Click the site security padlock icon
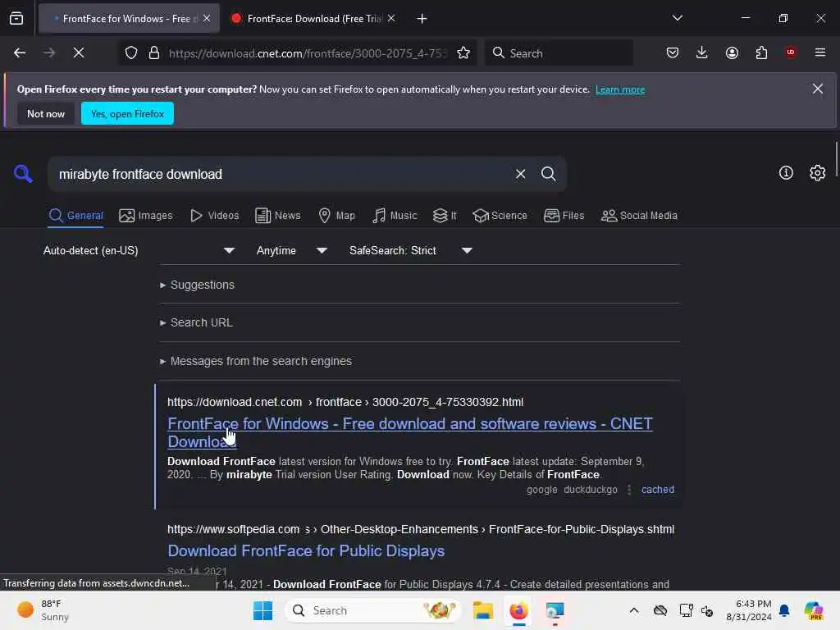 (x=154, y=52)
